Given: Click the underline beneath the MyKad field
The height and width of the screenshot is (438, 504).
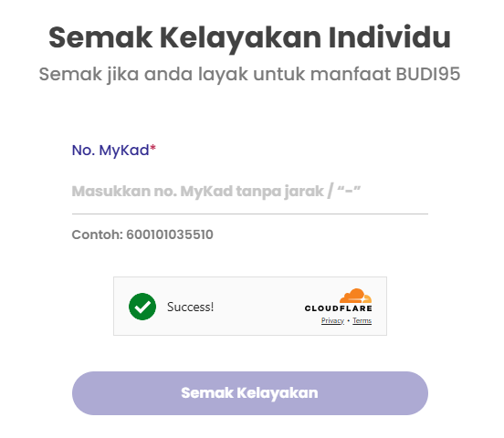Looking at the screenshot, I should click(x=250, y=214).
